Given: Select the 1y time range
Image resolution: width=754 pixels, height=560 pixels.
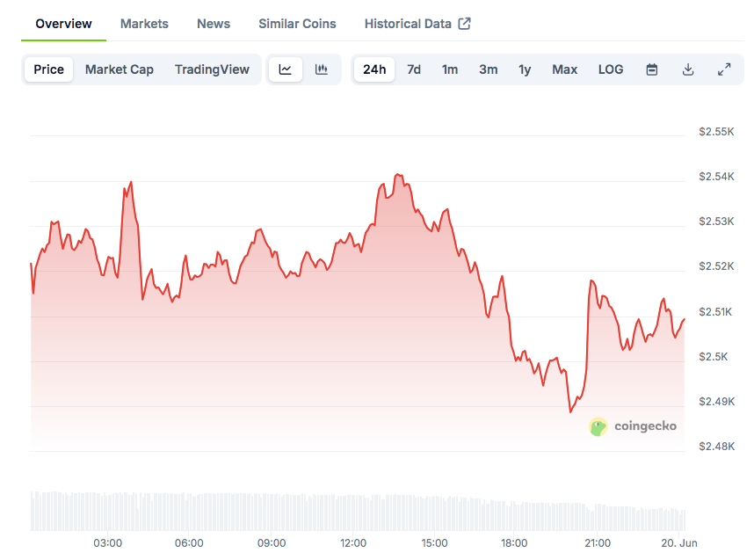Looking at the screenshot, I should tap(525, 69).
